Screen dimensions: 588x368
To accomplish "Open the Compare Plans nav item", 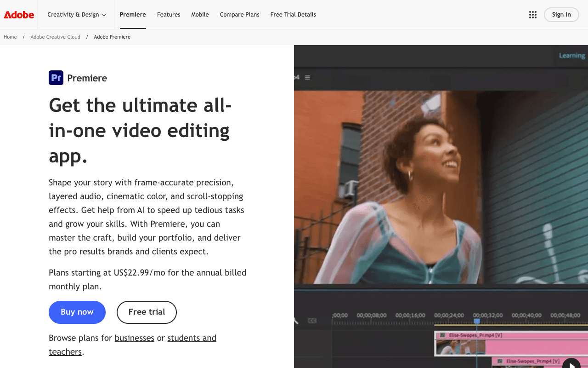I will point(239,14).
